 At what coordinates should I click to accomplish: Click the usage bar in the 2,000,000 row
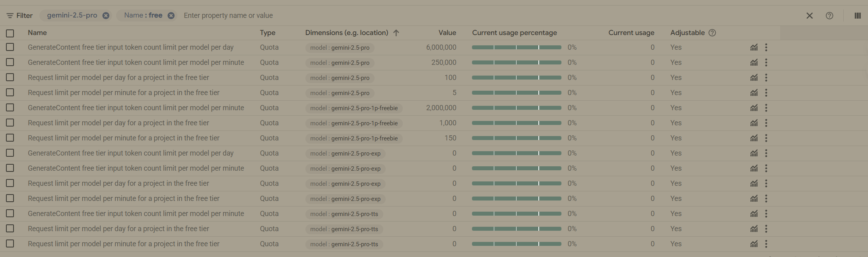tap(517, 108)
